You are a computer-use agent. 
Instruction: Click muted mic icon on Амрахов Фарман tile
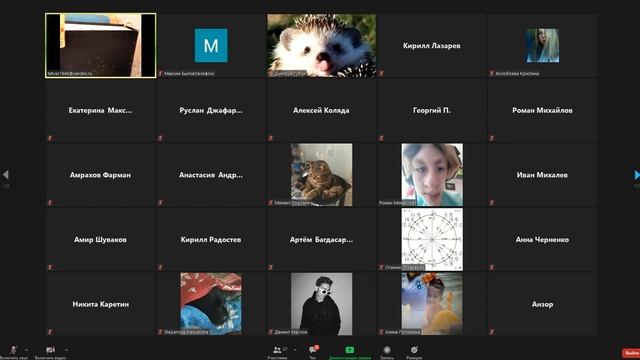pyautogui.click(x=50, y=202)
